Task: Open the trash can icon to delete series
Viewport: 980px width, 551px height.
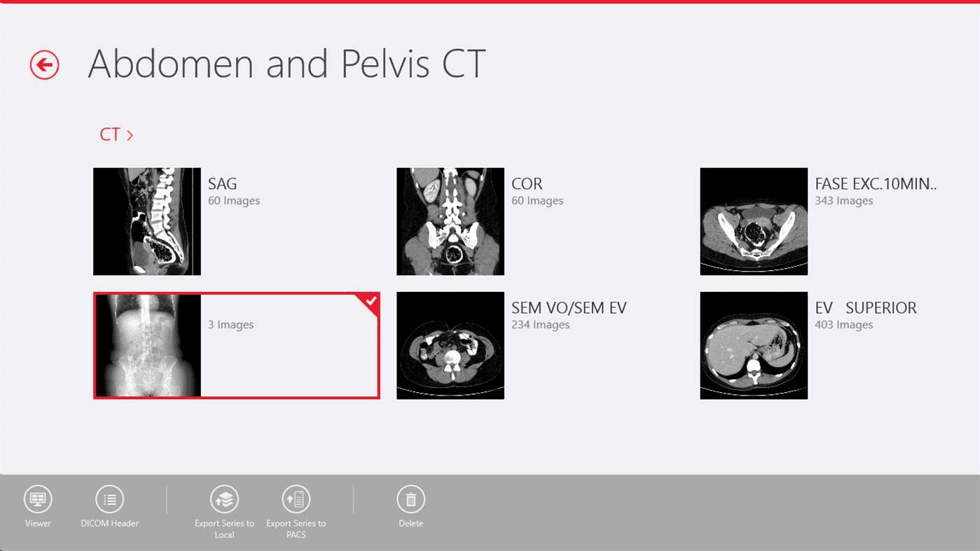Action: [410, 499]
